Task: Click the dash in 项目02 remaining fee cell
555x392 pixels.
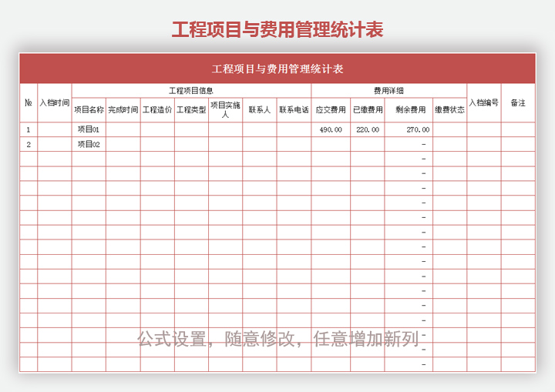Action: coord(424,144)
